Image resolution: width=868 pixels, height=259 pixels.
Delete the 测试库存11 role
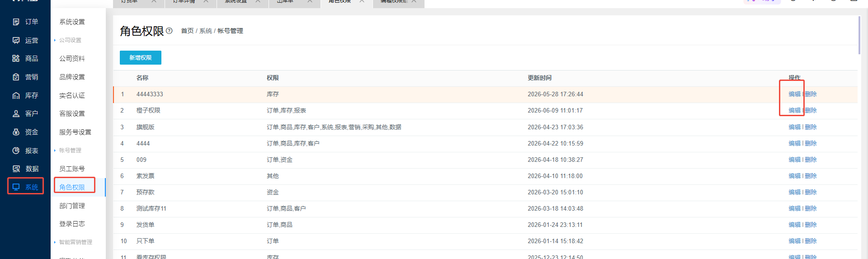(x=811, y=208)
